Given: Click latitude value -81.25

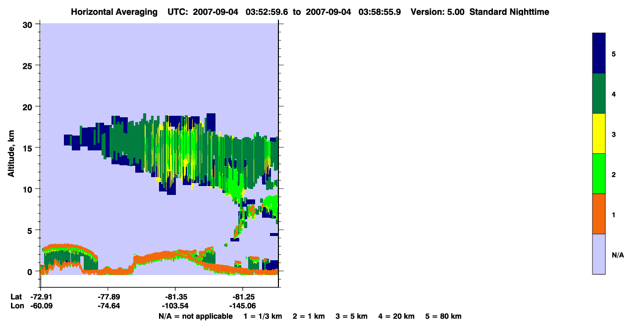Looking at the screenshot, I should [x=243, y=297].
